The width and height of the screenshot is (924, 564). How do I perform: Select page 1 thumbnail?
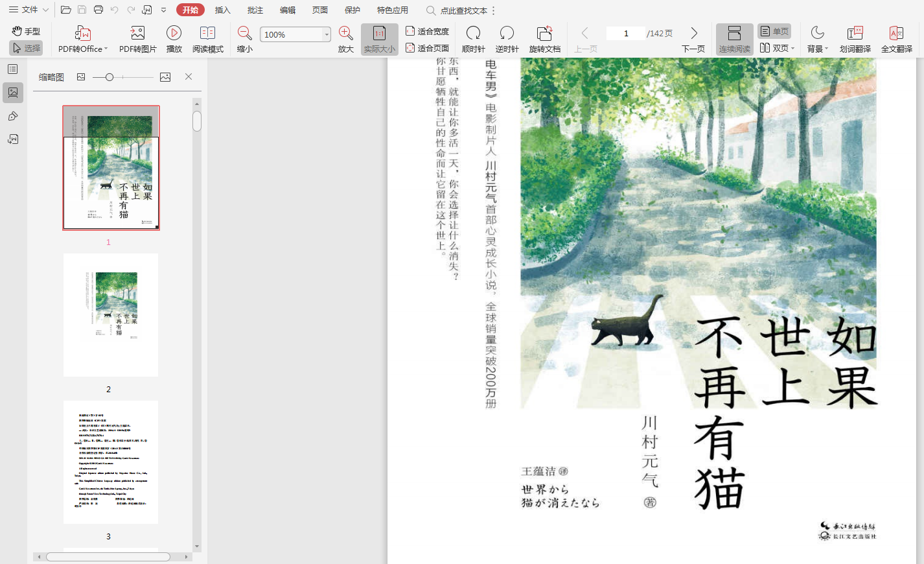coord(111,168)
